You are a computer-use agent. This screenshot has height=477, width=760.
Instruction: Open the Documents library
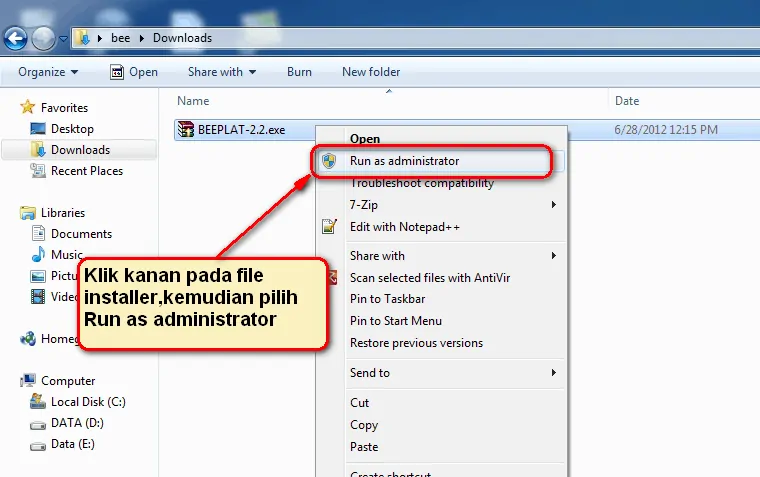point(81,234)
